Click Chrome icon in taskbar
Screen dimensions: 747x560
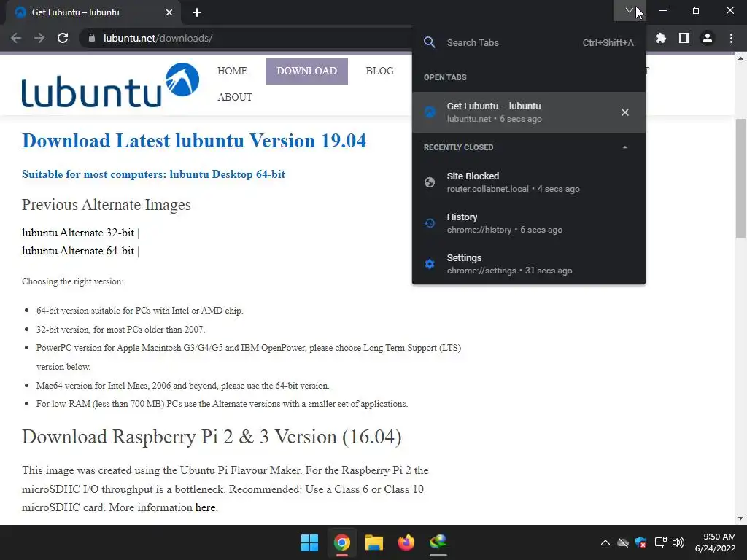point(342,542)
